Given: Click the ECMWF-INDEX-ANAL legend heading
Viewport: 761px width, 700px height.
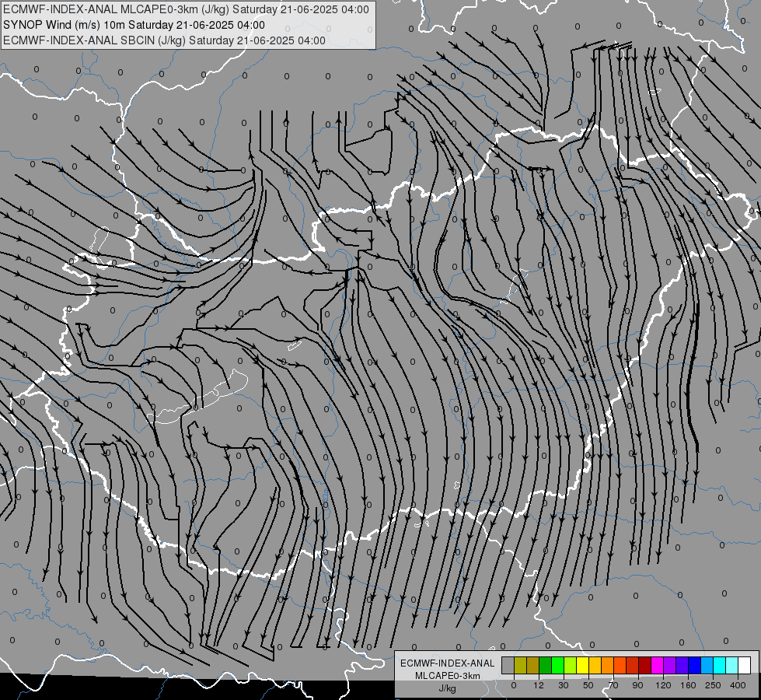Looking at the screenshot, I should pyautogui.click(x=448, y=663).
